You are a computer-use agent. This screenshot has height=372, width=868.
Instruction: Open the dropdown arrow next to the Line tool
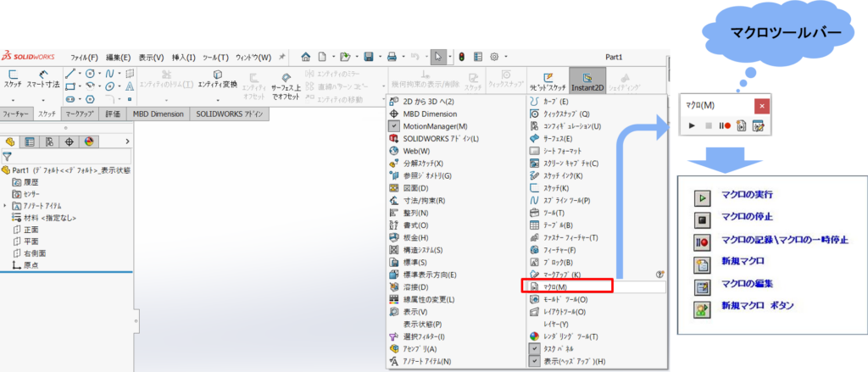coord(80,73)
